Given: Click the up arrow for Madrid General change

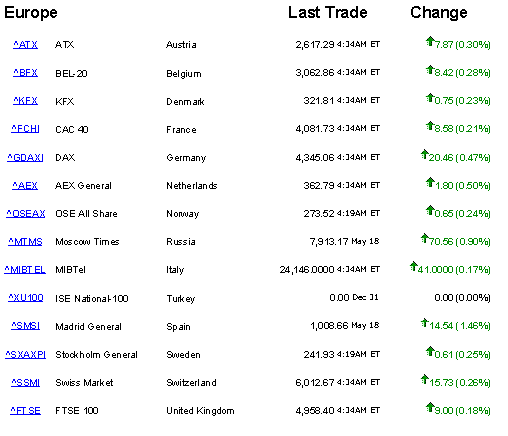Looking at the screenshot, I should pos(424,322).
